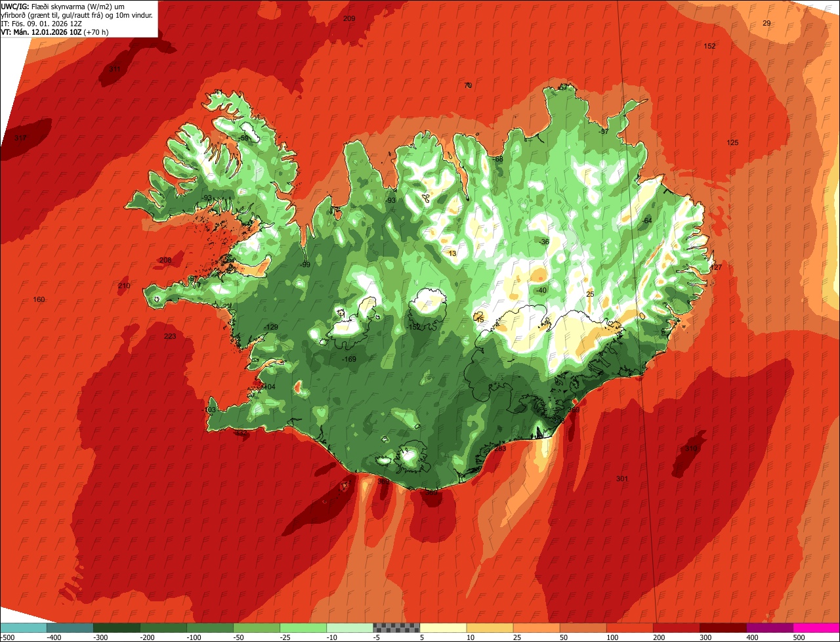Click the value 125 off the northeast coast
This screenshot has width=840, height=642.
[x=732, y=142]
